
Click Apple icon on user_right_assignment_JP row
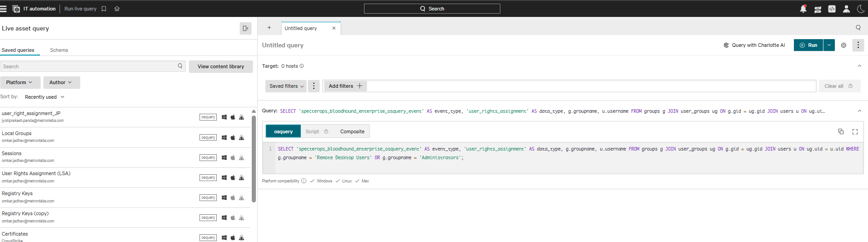click(x=233, y=117)
